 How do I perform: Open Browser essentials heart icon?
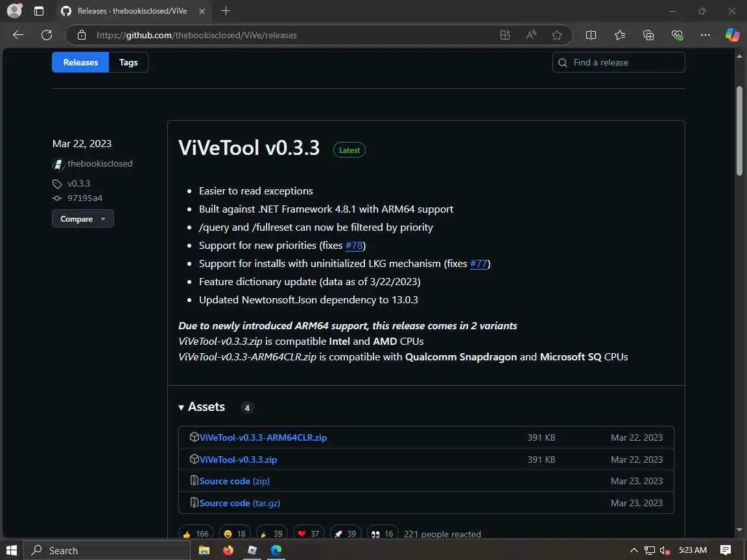click(x=677, y=35)
